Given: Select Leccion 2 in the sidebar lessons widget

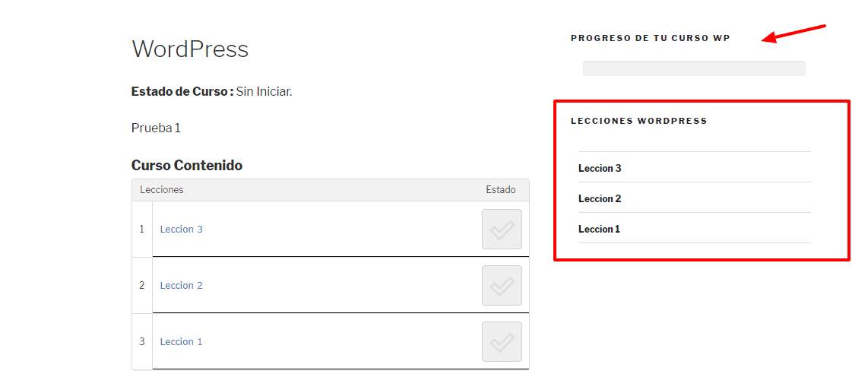Looking at the screenshot, I should click(600, 198).
